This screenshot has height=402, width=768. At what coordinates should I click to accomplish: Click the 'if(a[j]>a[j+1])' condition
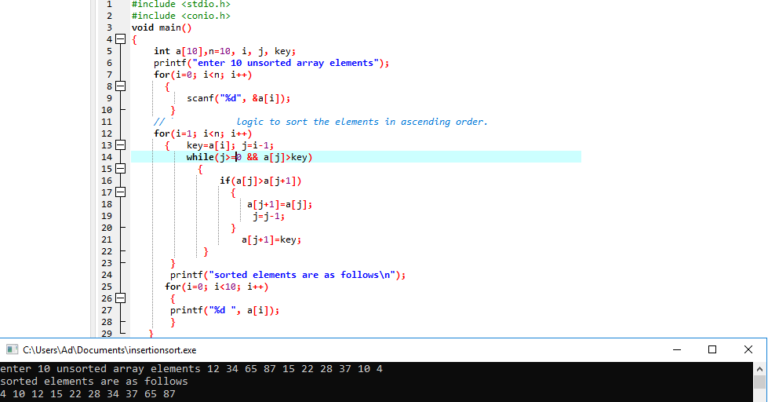click(261, 181)
